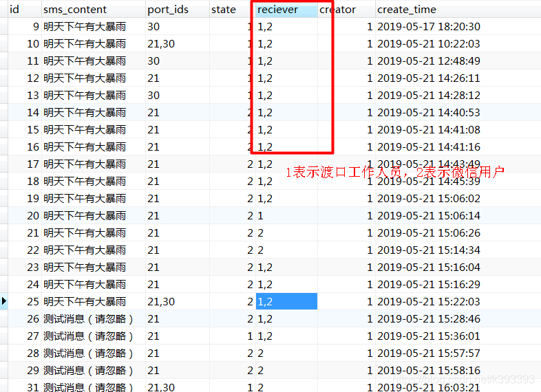This screenshot has height=392, width=541.
Task: Click the sms_content column header
Action: pyautogui.click(x=93, y=10)
